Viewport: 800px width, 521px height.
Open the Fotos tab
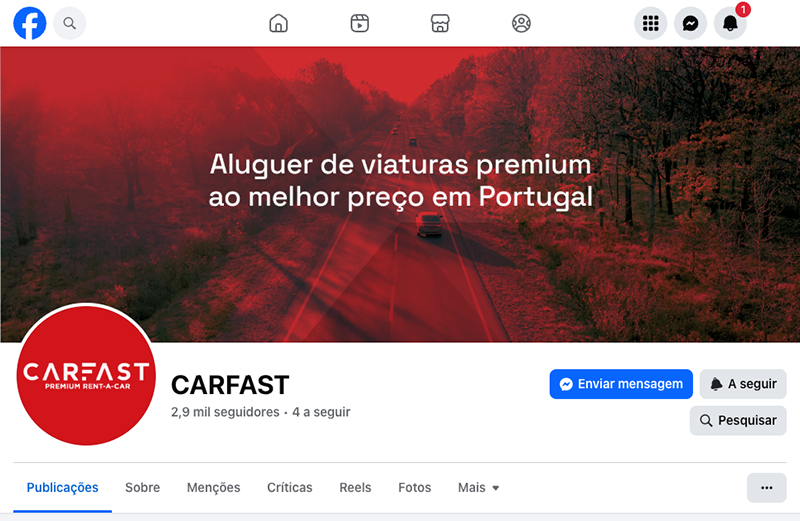(x=414, y=488)
